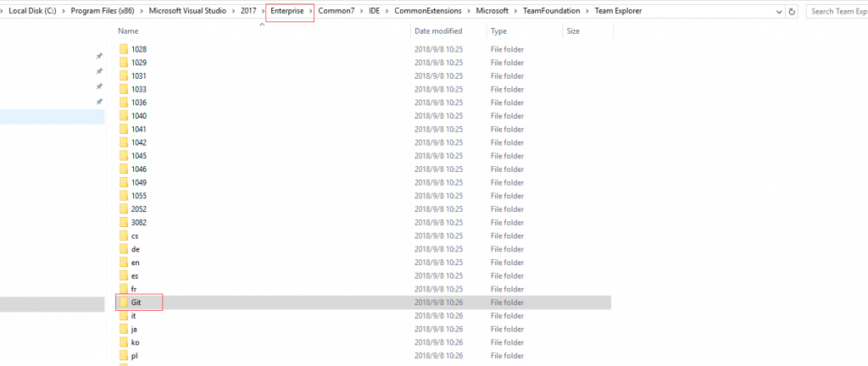Click the folder icon of pl
This screenshot has width=868, height=366.
tap(124, 356)
